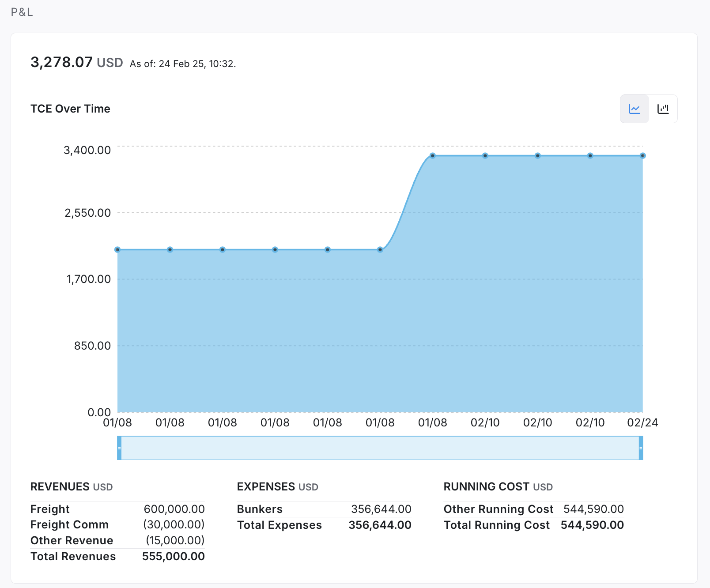Select the Bunkers expense row label

pyautogui.click(x=260, y=509)
